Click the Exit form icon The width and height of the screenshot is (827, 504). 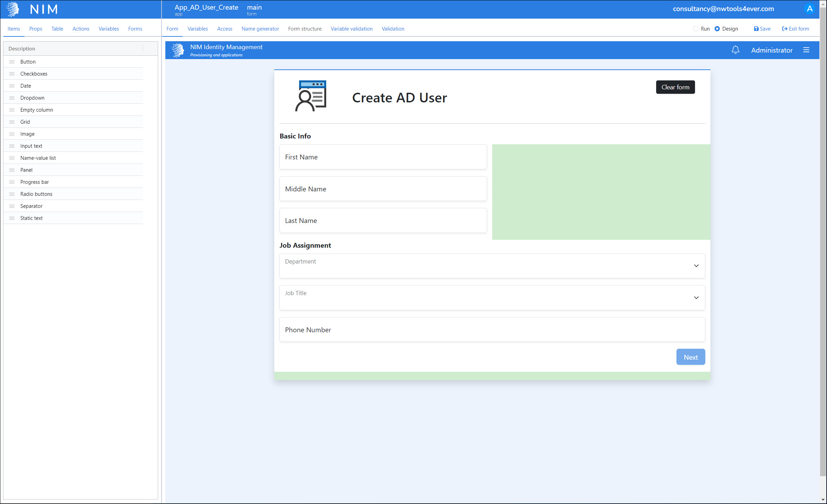point(785,29)
